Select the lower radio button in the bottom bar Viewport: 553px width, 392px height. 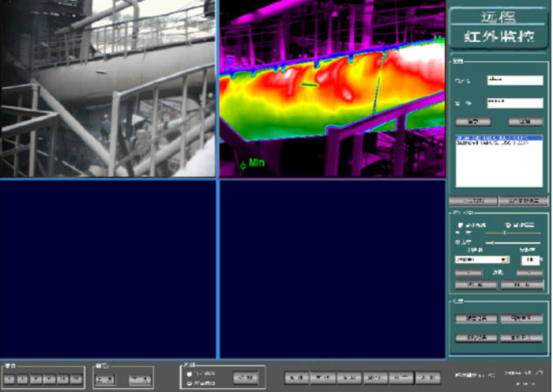click(x=190, y=383)
